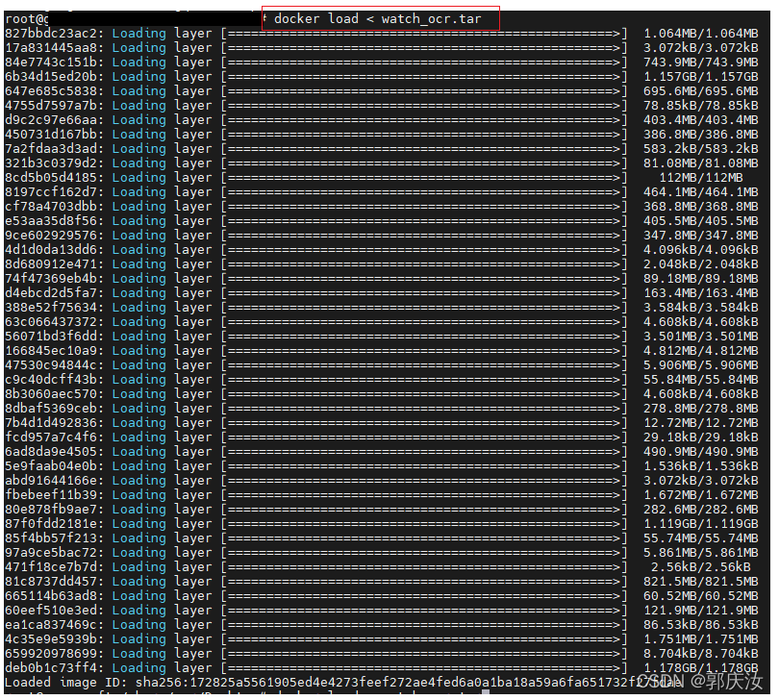This screenshot has height=700, width=779.
Task: Select layer ID d9c2c97e66aa
Action: point(51,120)
